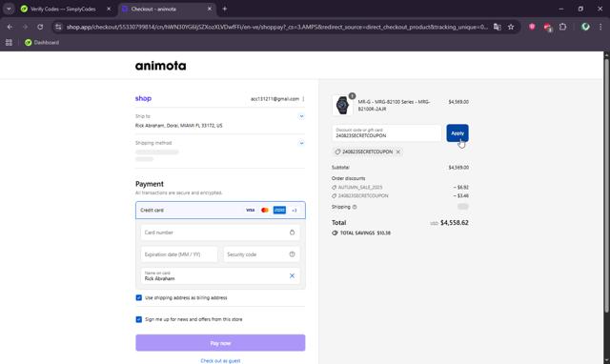The height and width of the screenshot is (364, 610).
Task: Reload the checkout page
Action: [40, 27]
